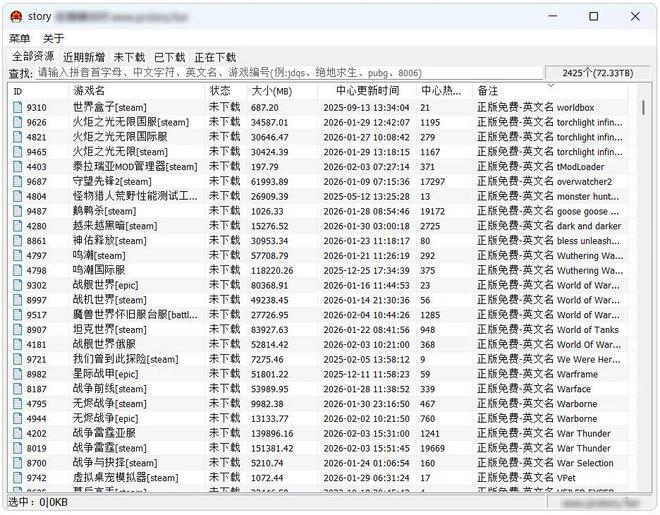
Task: Sort by the 中心更新时间 column header
Action: tap(367, 91)
